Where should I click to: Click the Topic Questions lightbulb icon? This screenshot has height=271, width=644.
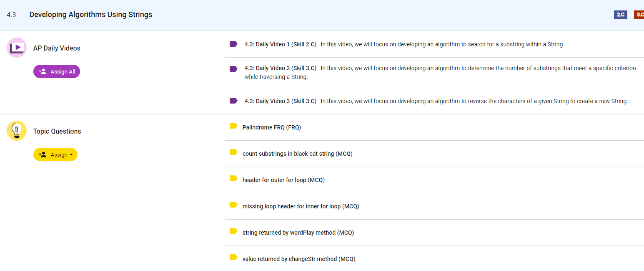click(x=17, y=131)
